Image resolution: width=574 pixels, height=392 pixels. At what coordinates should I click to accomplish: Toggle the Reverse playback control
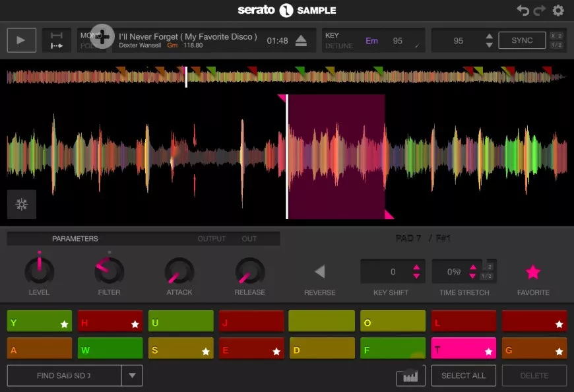click(320, 270)
